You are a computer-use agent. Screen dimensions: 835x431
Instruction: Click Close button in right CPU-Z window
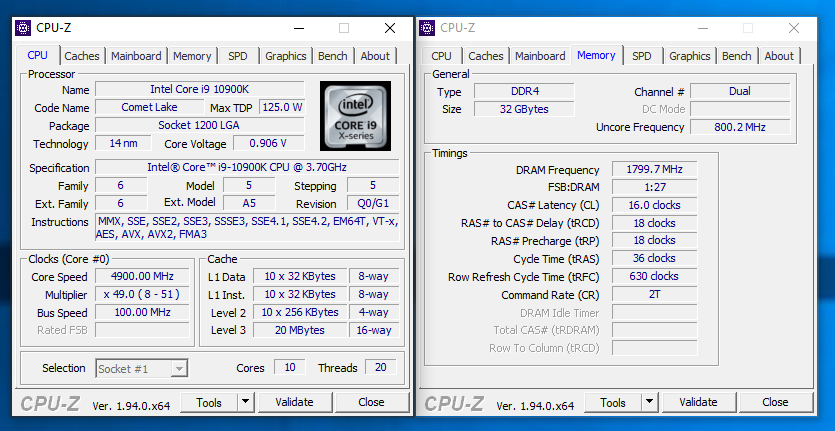(x=775, y=403)
